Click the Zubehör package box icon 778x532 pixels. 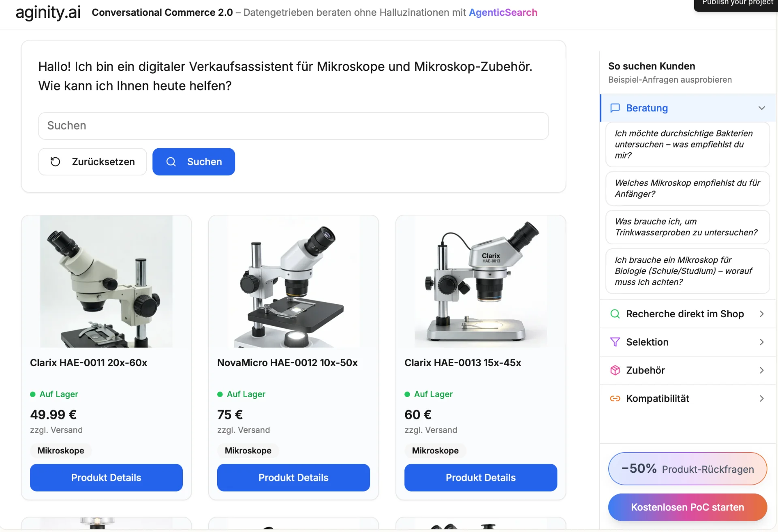click(615, 370)
